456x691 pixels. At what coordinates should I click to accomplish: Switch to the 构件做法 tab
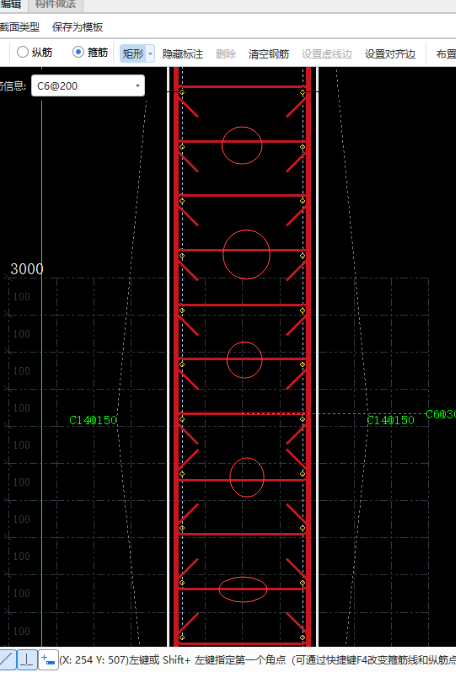[x=56, y=4]
